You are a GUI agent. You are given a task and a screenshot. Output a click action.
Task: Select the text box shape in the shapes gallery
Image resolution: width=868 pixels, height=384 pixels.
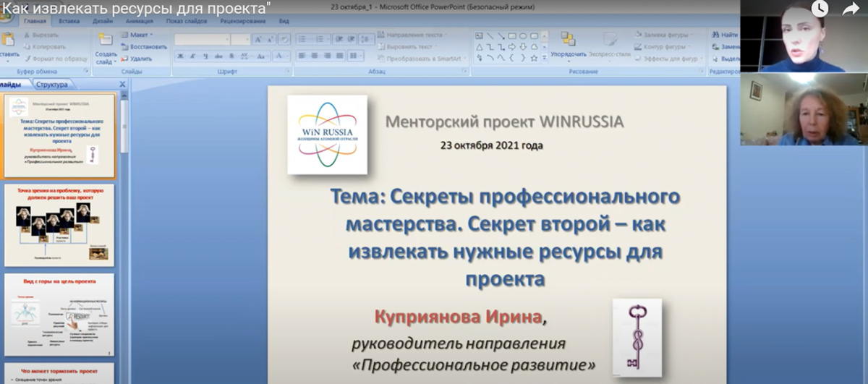point(479,35)
